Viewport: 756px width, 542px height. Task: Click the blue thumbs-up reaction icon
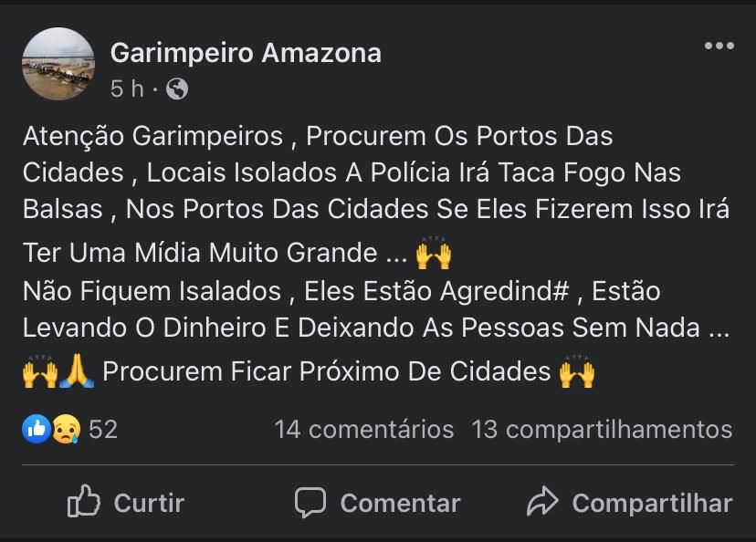click(37, 428)
